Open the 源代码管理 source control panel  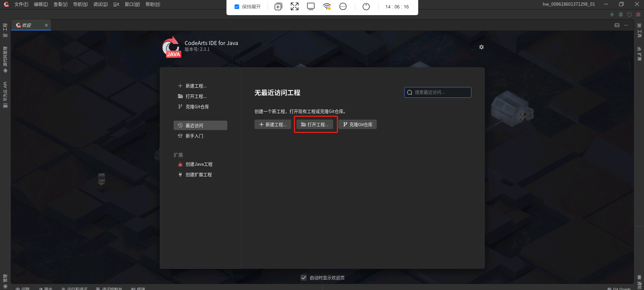tap(5, 59)
